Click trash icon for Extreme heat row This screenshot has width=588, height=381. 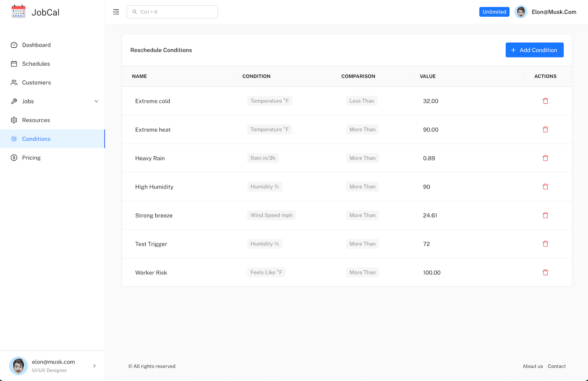pos(545,129)
